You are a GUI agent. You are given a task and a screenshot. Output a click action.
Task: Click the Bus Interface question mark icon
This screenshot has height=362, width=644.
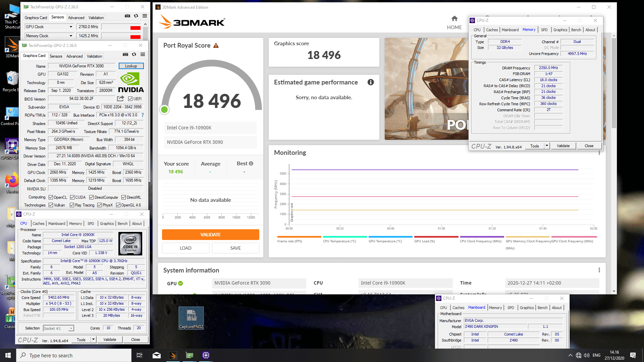click(x=143, y=115)
